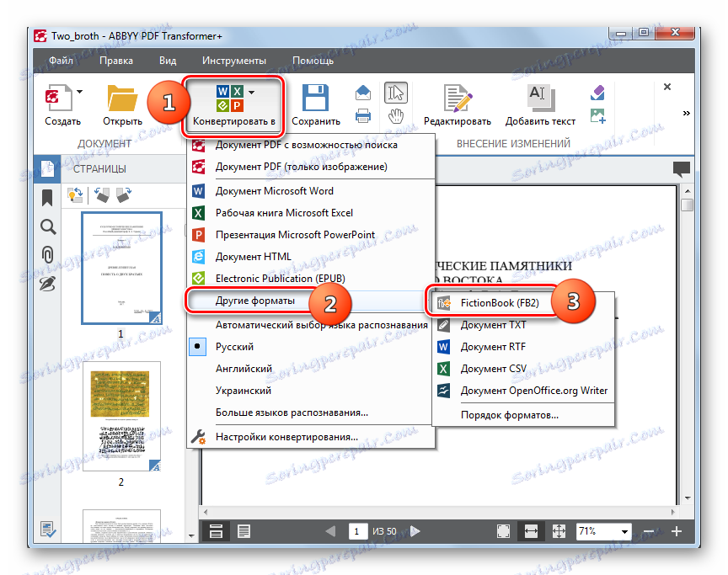
Task: Convert to Microsoft Word document
Action: point(310,191)
